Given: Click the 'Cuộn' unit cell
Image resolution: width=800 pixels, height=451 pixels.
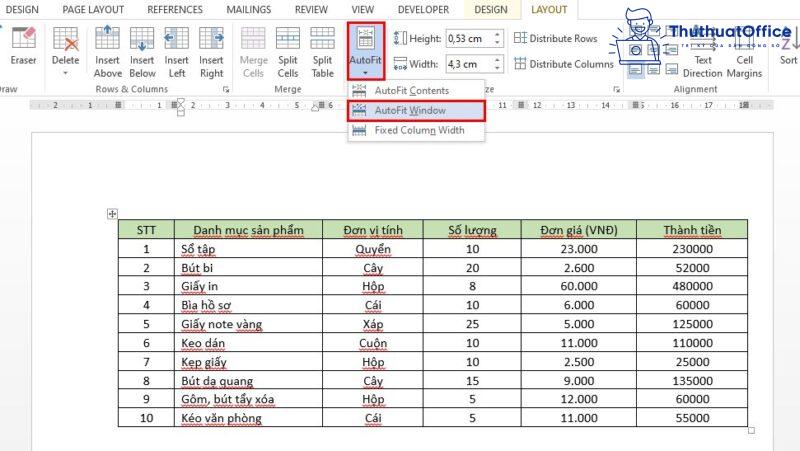Looking at the screenshot, I should pyautogui.click(x=373, y=343).
